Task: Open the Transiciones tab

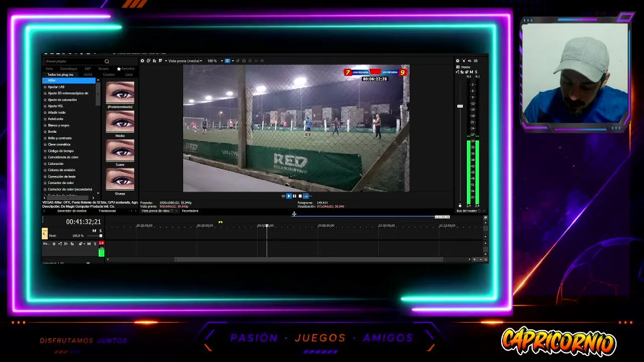Action: pos(107,211)
